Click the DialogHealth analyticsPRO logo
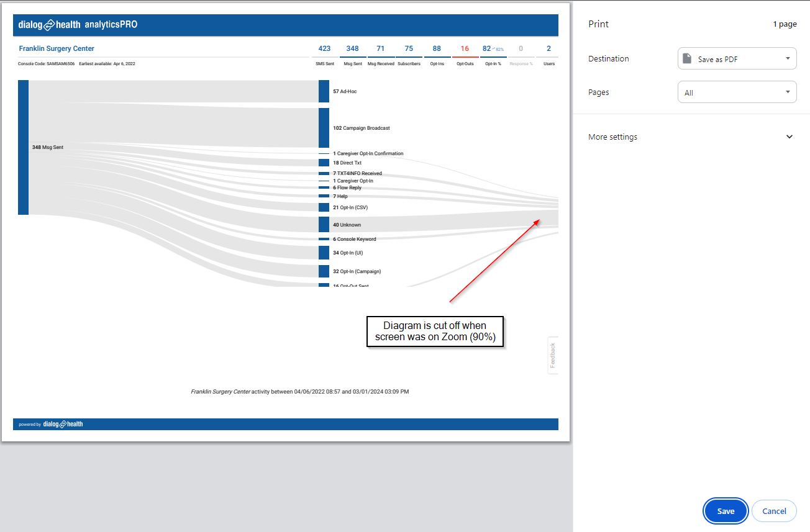 pos(78,25)
